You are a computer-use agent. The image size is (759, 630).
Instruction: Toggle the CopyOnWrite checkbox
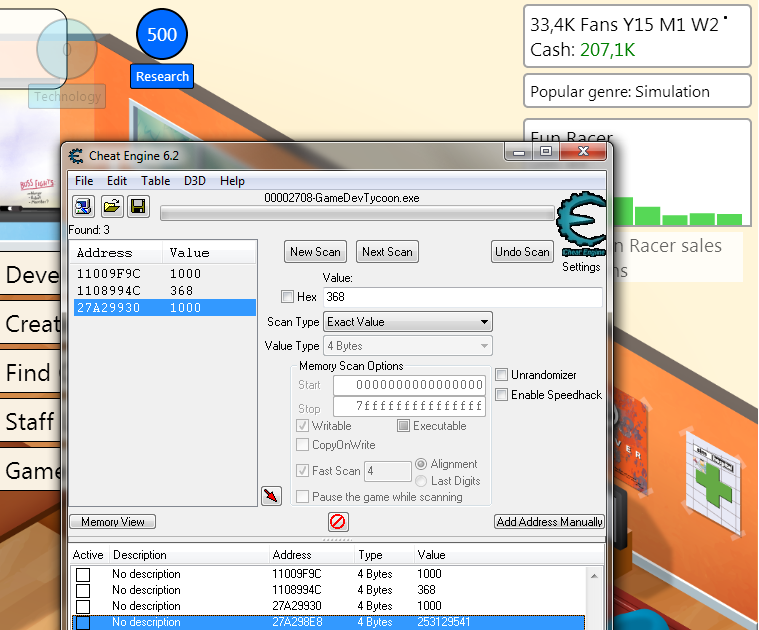tap(303, 445)
